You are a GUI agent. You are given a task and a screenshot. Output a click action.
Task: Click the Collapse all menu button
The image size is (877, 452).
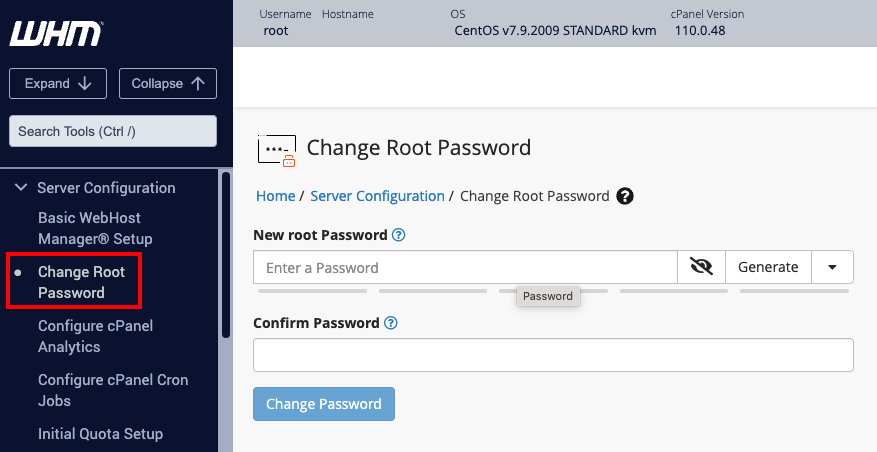[168, 84]
